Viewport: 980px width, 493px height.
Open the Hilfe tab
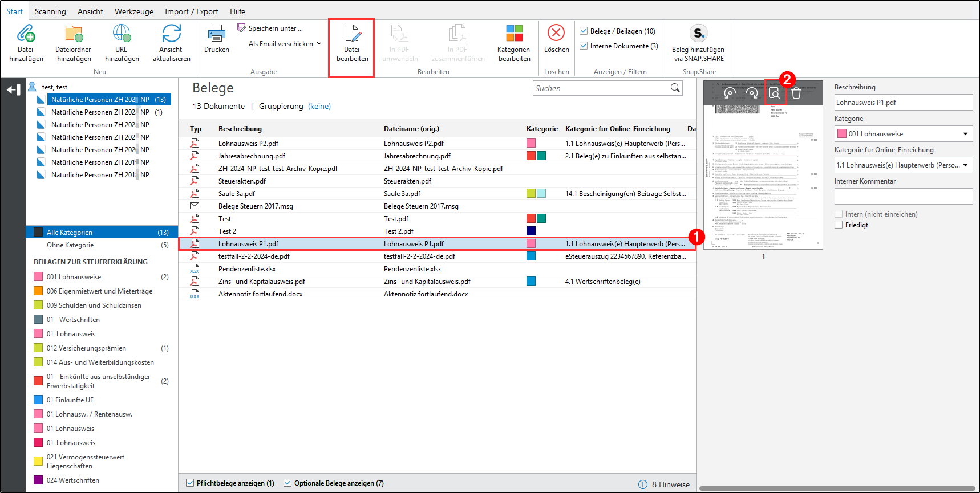pyautogui.click(x=238, y=11)
